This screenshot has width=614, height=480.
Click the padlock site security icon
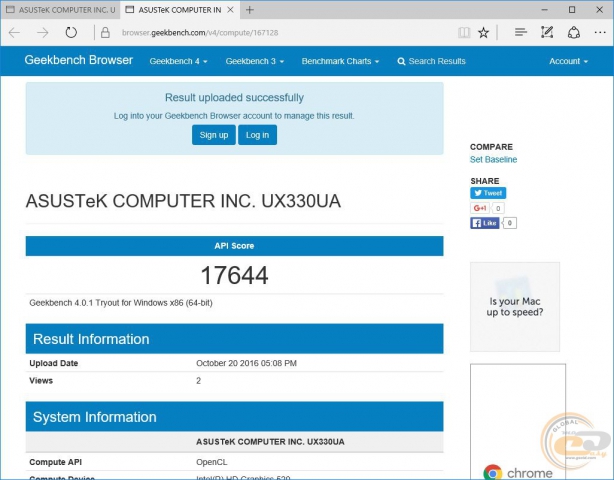(105, 32)
